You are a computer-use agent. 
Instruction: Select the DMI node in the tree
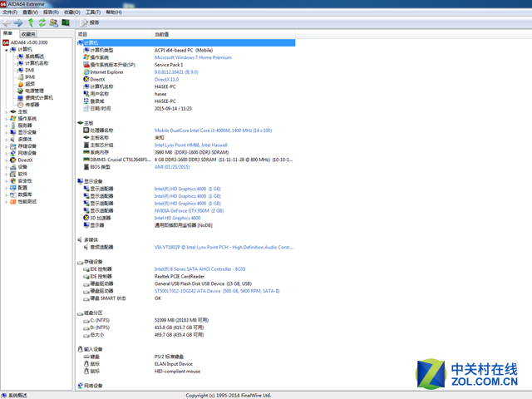click(x=30, y=70)
